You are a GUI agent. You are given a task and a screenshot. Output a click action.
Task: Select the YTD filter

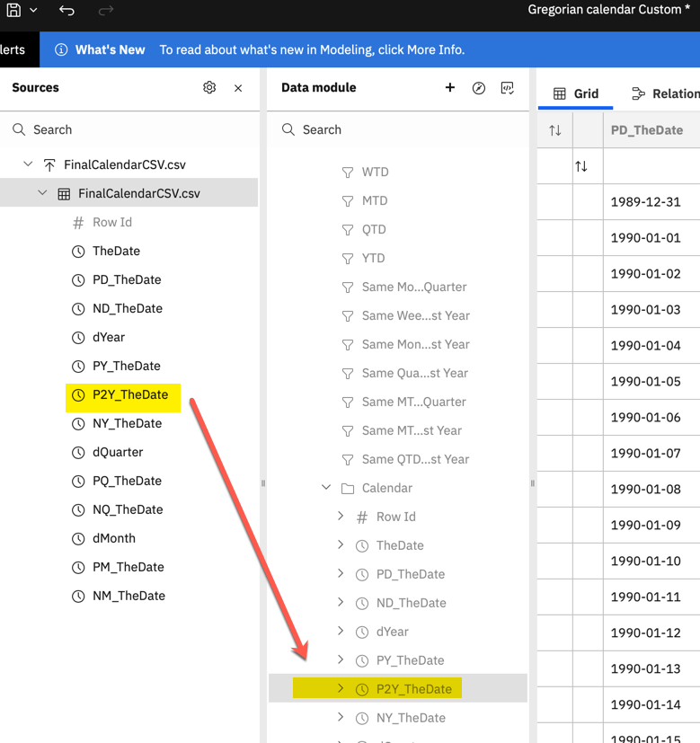pos(373,258)
